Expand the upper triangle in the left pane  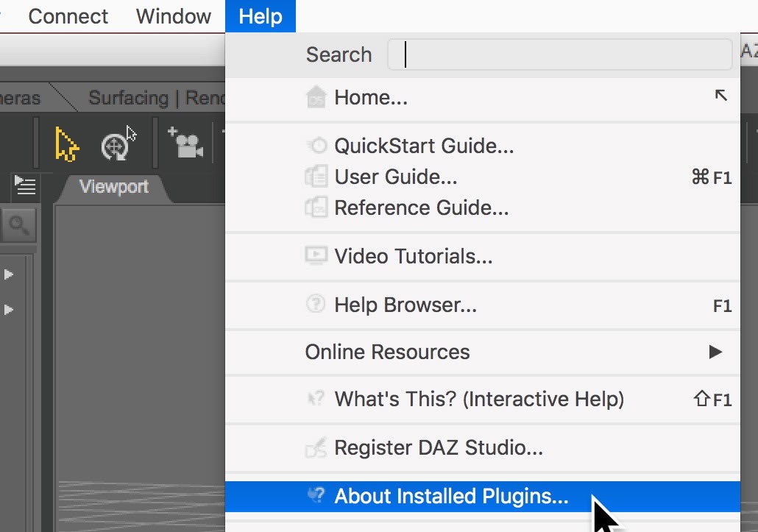tap(10, 274)
